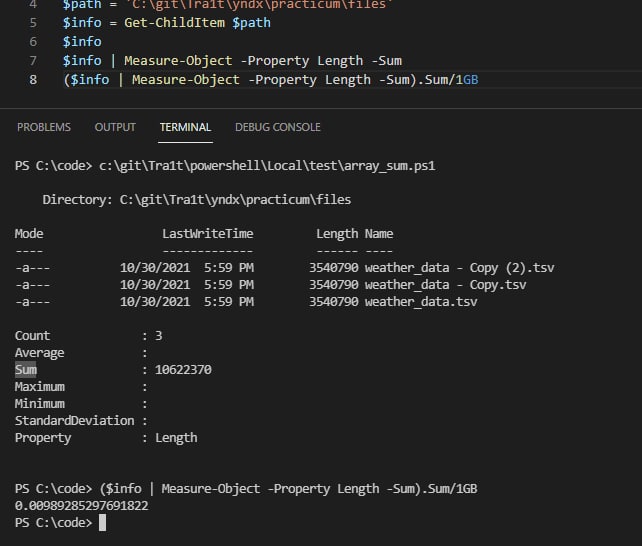The image size is (642, 546).
Task: Click the highlighted Sum label in terminal
Action: 25,370
